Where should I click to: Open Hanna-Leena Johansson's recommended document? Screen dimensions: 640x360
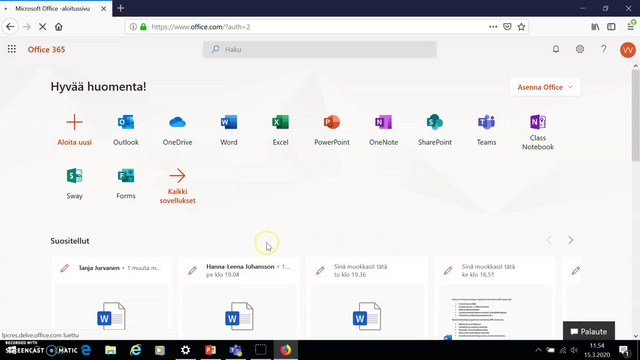point(239,298)
